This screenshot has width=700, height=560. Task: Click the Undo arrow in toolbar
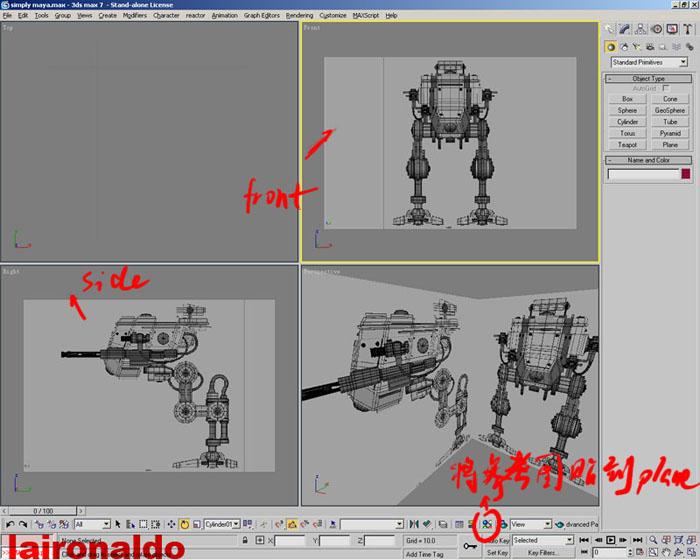[x=10, y=524]
